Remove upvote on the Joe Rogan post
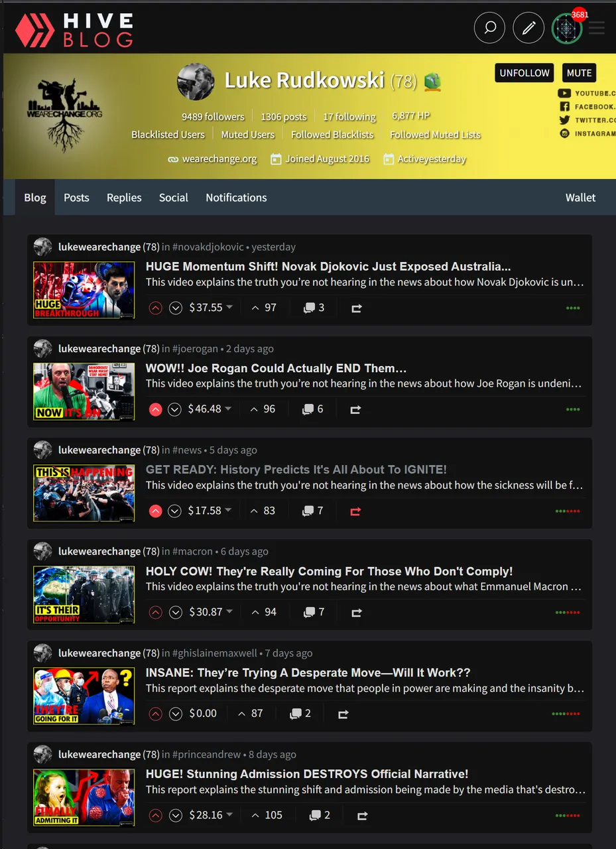The height and width of the screenshot is (849, 616). click(x=155, y=409)
